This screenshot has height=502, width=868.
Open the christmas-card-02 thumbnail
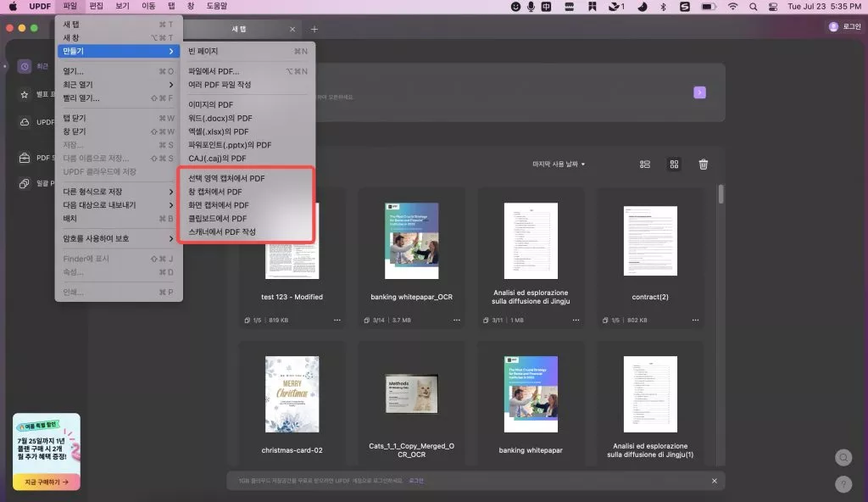[292, 394]
